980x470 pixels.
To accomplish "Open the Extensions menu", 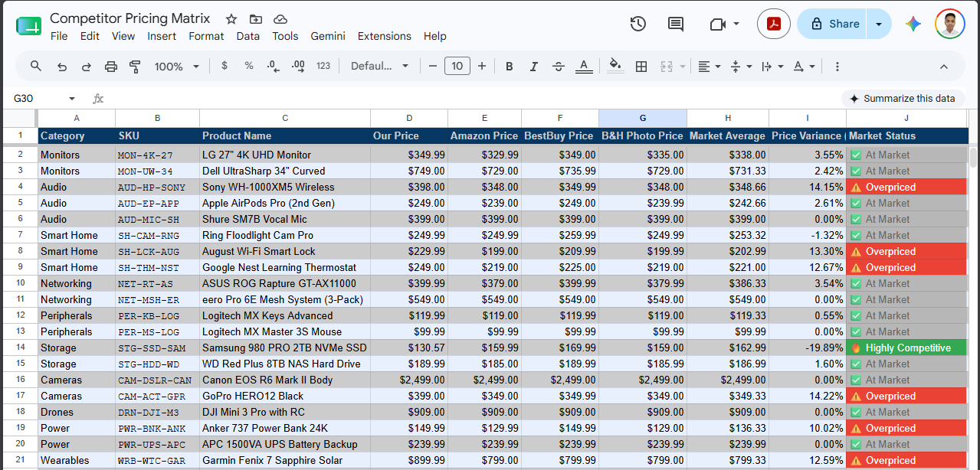I will pos(384,36).
